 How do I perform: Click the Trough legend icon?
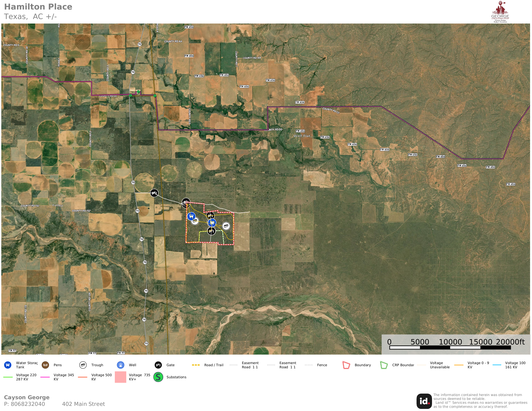click(83, 365)
